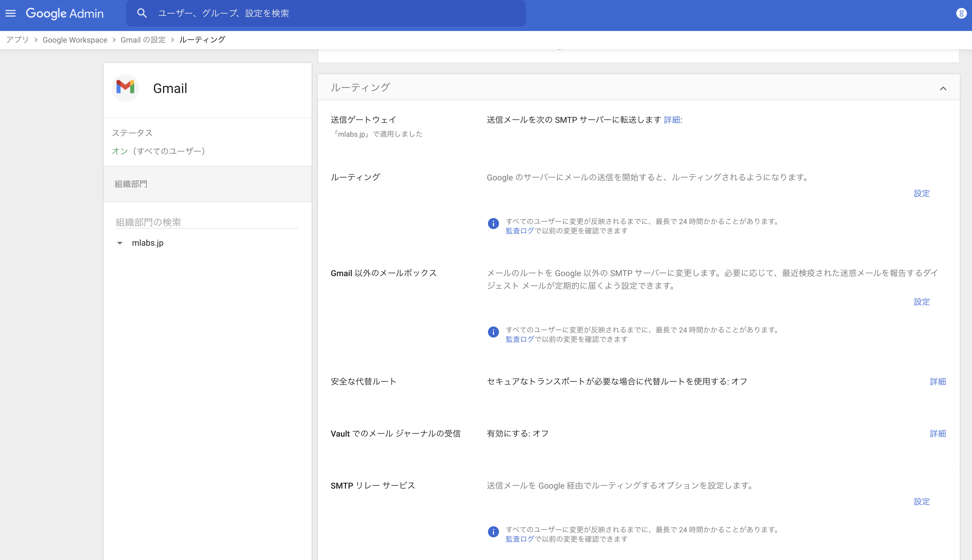This screenshot has width=972, height=560.
Task: Open the hamburger navigation menu
Action: pos(11,13)
